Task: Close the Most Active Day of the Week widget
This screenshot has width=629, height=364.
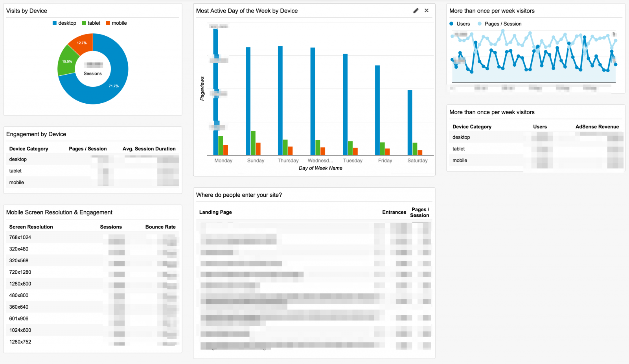Action: pyautogui.click(x=427, y=11)
